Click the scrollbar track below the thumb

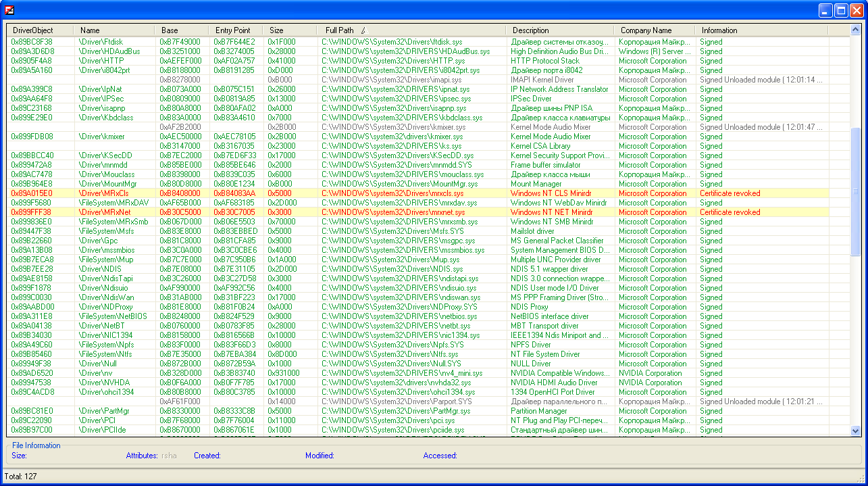click(x=856, y=340)
